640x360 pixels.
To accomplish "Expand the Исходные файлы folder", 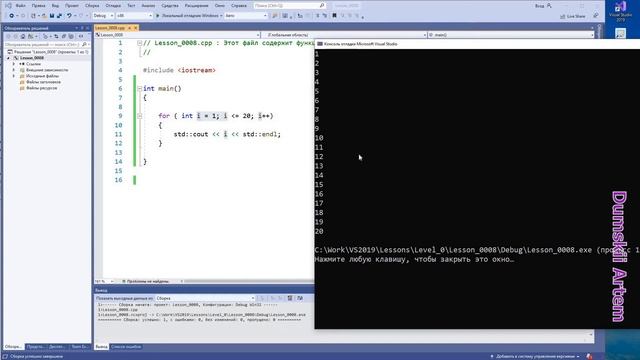I will [14, 76].
